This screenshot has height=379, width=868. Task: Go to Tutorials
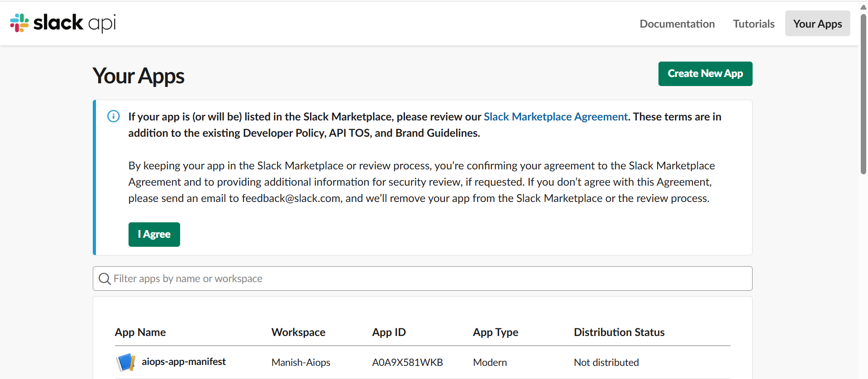(x=754, y=24)
